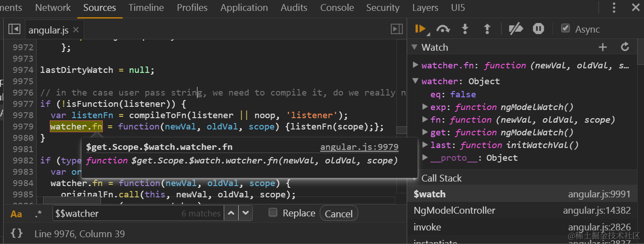Refresh watch expressions
This screenshot has width=644, height=244.
click(625, 47)
